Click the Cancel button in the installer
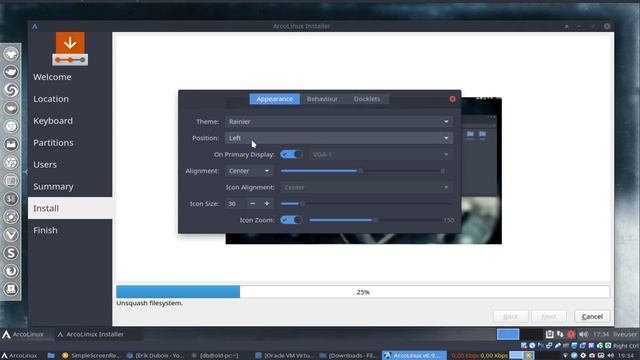The height and width of the screenshot is (360, 640). [592, 316]
